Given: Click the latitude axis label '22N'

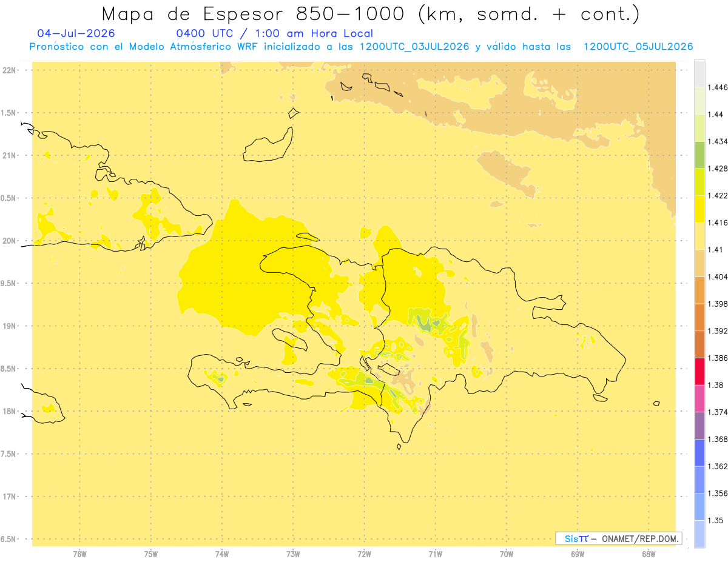Looking at the screenshot, I should tap(10, 70).
